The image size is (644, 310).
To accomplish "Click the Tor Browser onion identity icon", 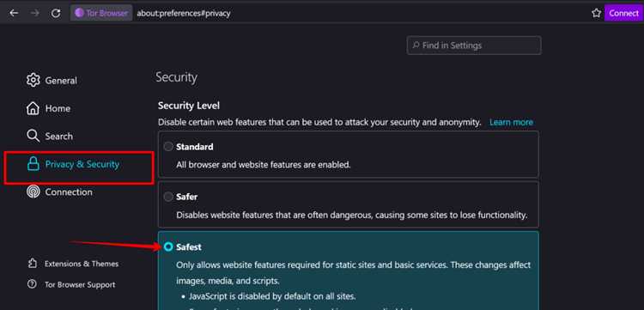I will [x=80, y=13].
